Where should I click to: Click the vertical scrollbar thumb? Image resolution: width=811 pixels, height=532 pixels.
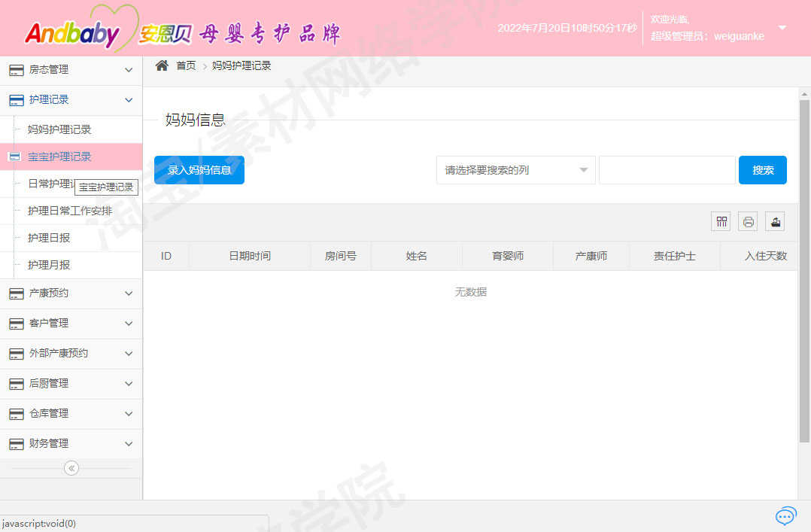(x=803, y=272)
